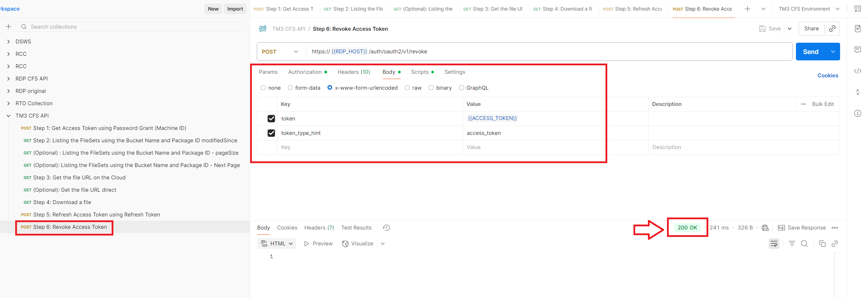Viewport: 868px width, 298px height.
Task: Click the plus icon to create new collection
Action: tap(8, 26)
